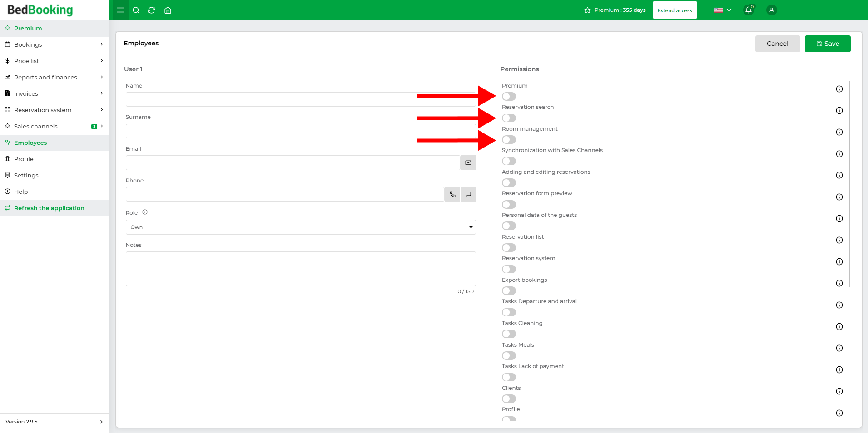Click the phone call icon beside Phone
Image resolution: width=868 pixels, height=433 pixels.
[452, 194]
